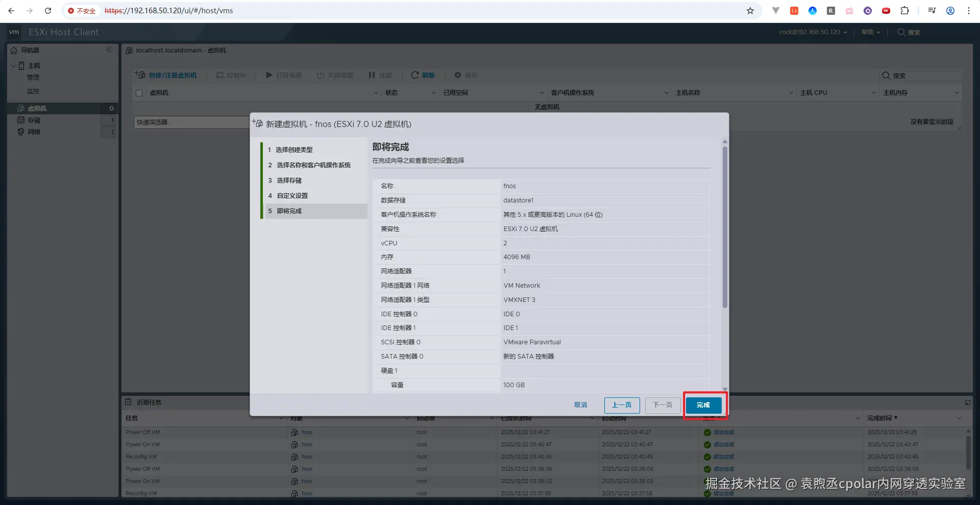This screenshot has width=980, height=505.
Task: Open the browser profile avatar
Action: (x=950, y=11)
